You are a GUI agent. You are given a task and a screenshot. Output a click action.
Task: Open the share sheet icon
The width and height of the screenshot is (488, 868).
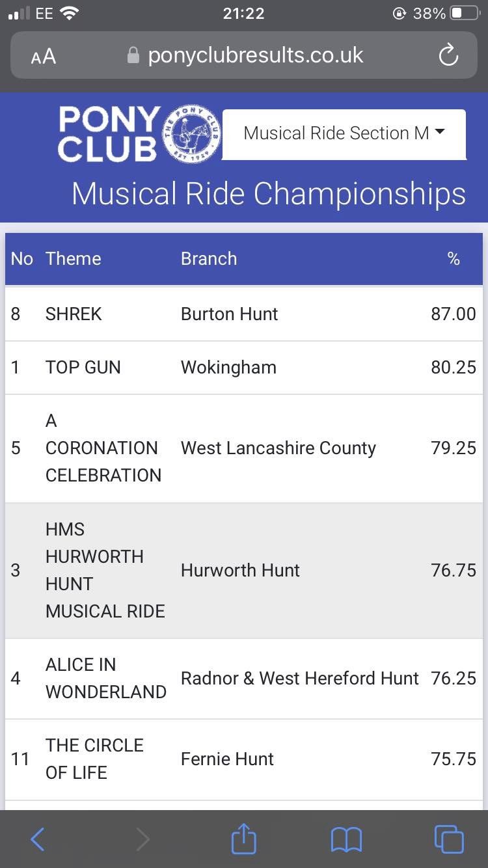(244, 837)
